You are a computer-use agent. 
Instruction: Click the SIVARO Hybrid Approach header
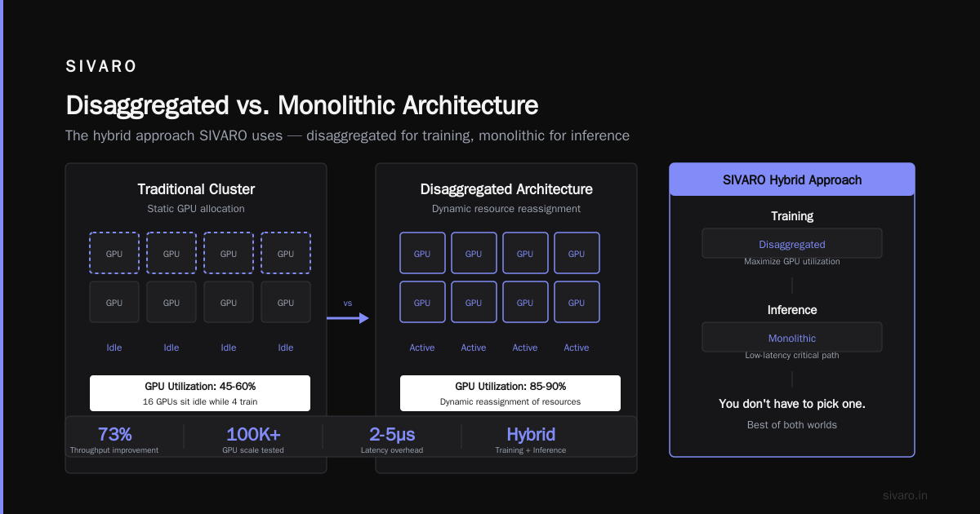[x=792, y=179]
